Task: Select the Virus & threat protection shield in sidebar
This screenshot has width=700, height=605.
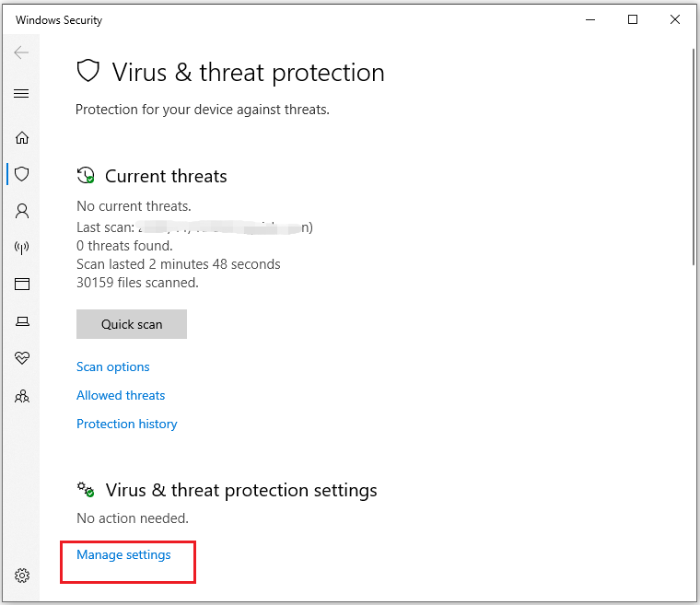Action: [22, 173]
